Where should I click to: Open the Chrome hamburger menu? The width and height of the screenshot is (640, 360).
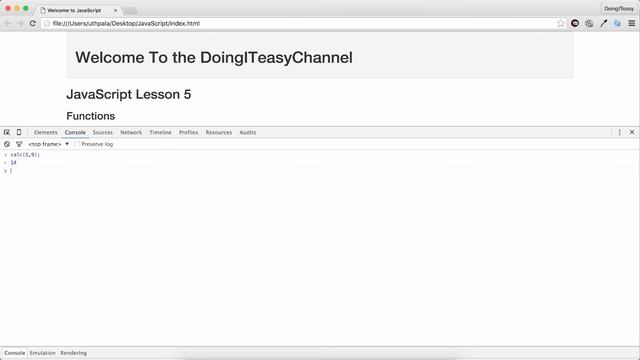pyautogui.click(x=631, y=23)
